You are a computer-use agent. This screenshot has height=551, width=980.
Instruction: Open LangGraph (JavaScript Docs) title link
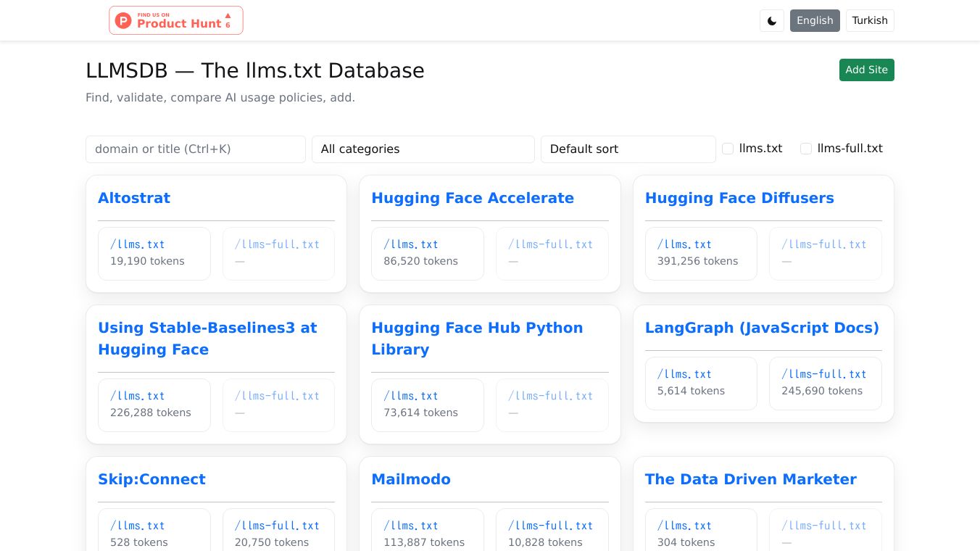761,328
